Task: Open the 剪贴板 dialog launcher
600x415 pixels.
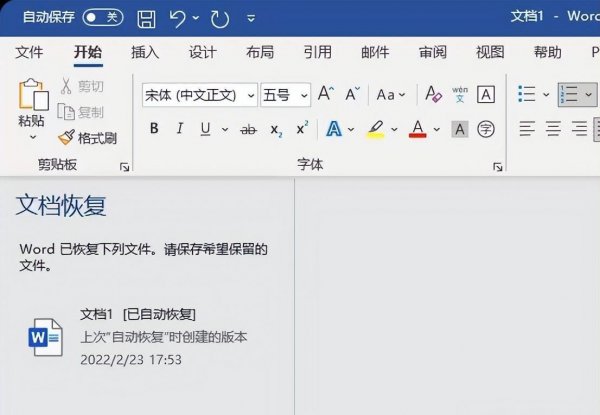Action: 124,167
